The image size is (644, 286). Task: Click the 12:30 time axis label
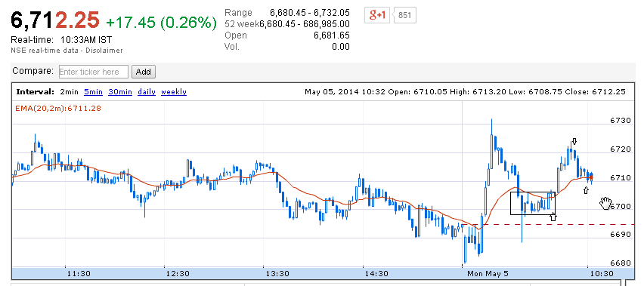178,273
